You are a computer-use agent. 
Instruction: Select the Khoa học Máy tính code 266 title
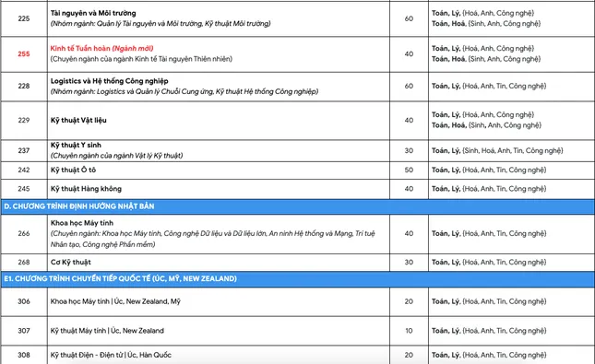coord(82,223)
